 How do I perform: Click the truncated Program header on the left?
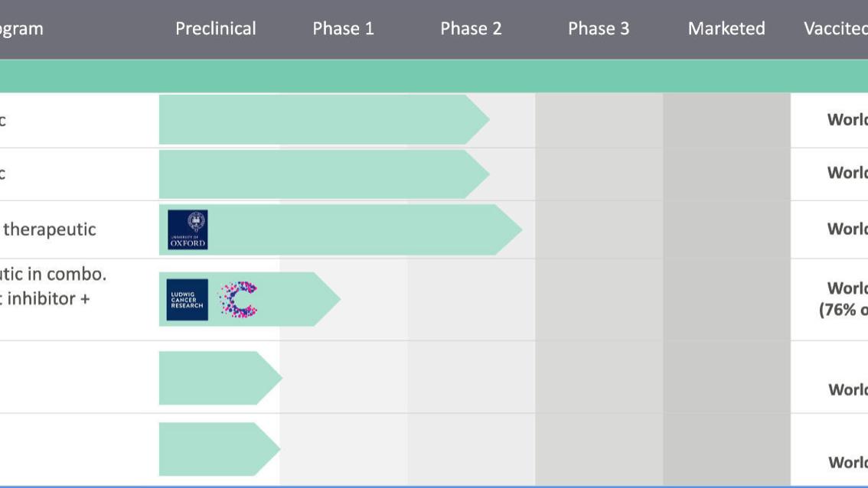(x=21, y=29)
